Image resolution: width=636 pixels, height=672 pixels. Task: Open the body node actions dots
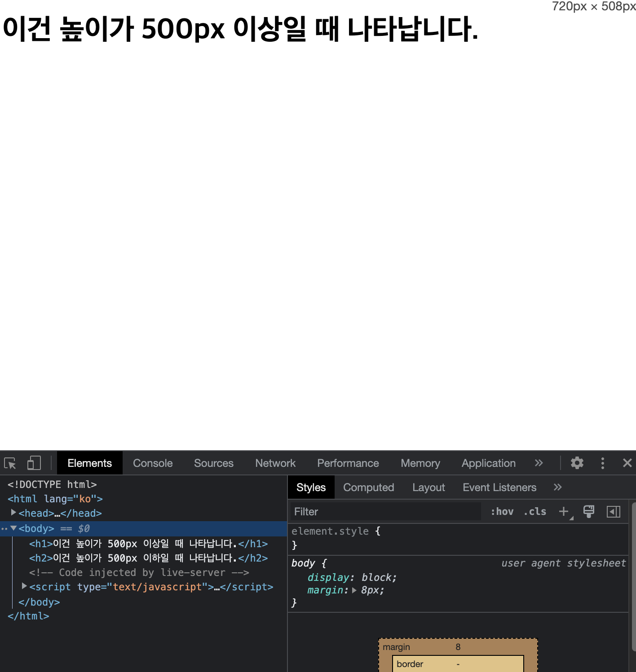tap(4, 529)
